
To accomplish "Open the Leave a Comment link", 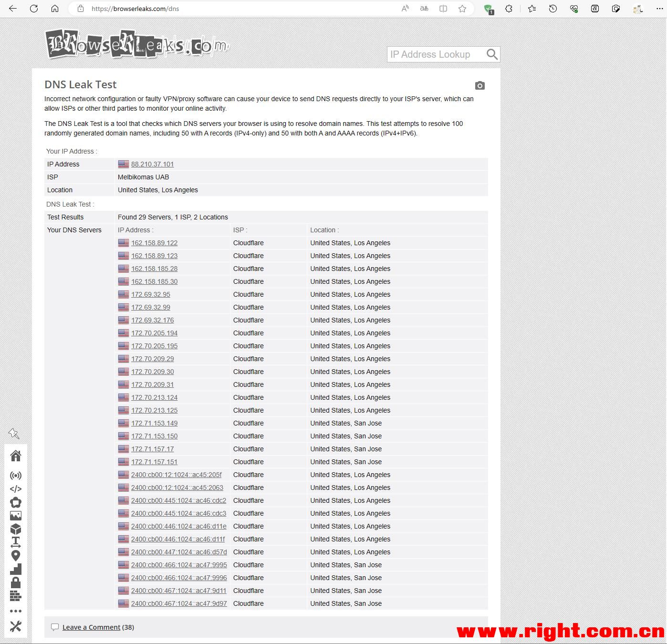I will [x=91, y=627].
